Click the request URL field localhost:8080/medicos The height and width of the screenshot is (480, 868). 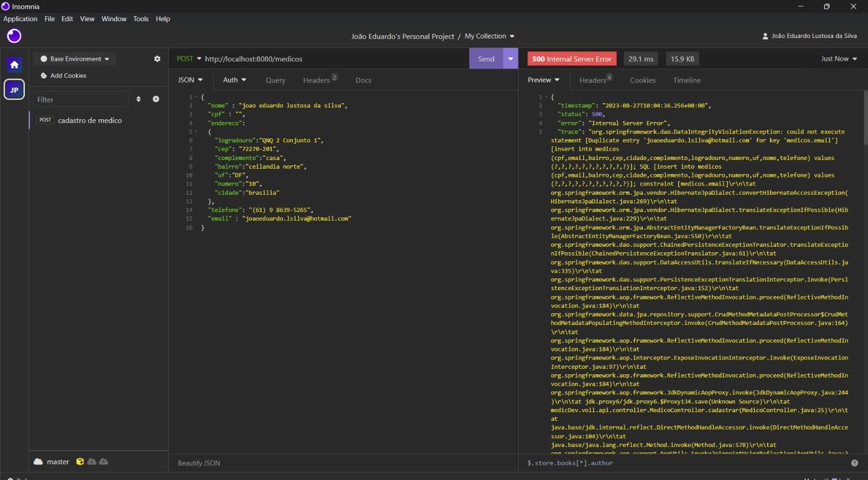(x=335, y=59)
